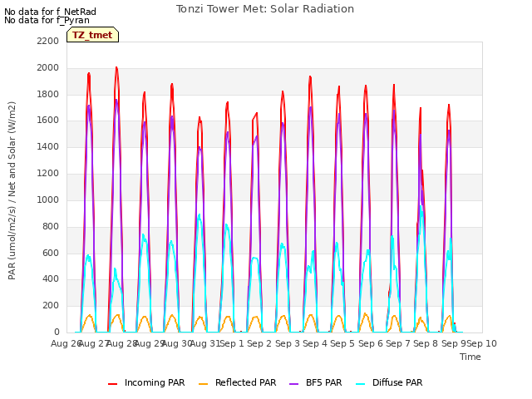The width and height of the screenshot is (532, 399).
Task: Select the BF5 PAR legend entry
Action: (316, 382)
